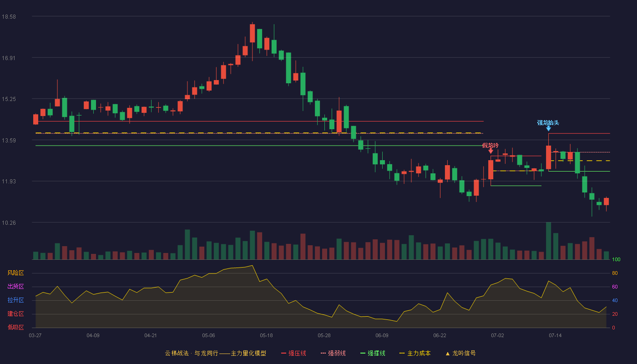Click the blue arrow under 强龙抬头 signal
The image size is (637, 364).
pos(548,128)
